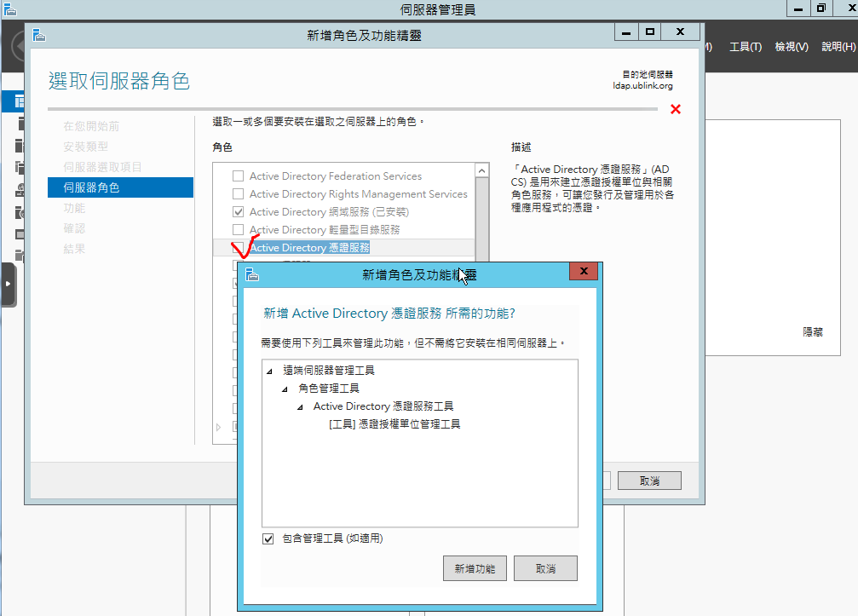Image resolution: width=858 pixels, height=616 pixels.
Task: Collapse the Active Directory 憑證服務工具 node
Action: pyautogui.click(x=300, y=407)
